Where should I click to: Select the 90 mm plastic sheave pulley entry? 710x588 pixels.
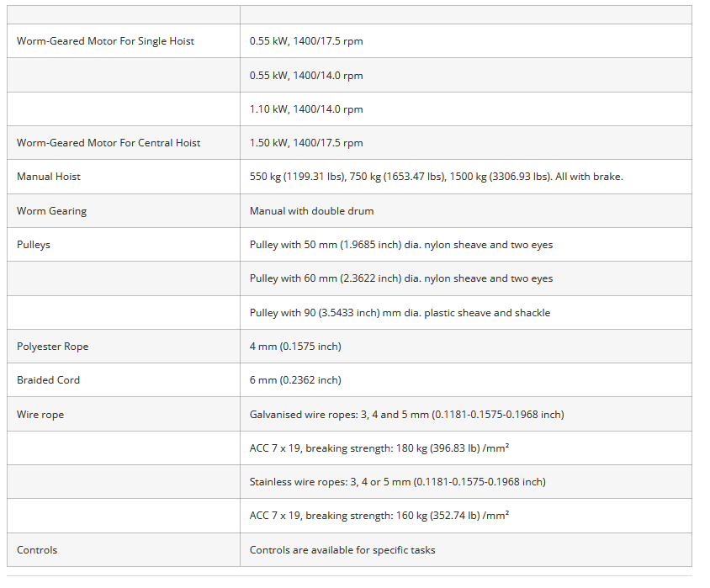pyautogui.click(x=400, y=313)
